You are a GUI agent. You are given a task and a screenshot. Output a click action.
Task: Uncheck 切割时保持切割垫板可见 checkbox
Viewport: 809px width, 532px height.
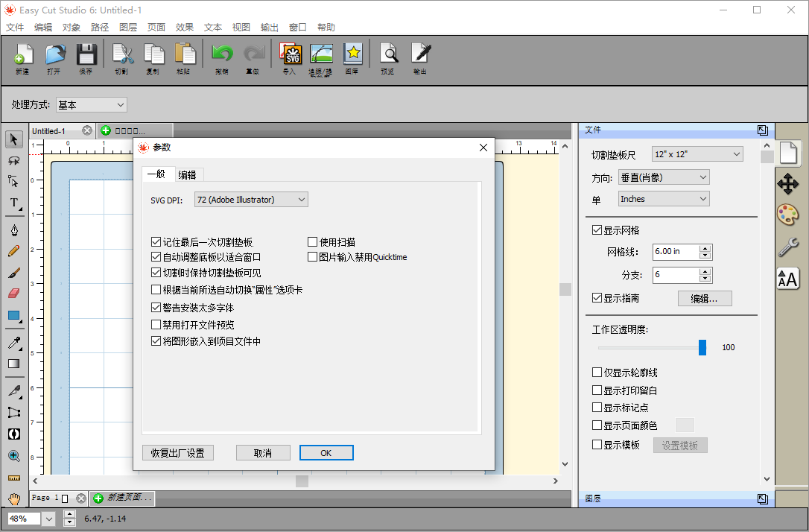pyautogui.click(x=156, y=273)
